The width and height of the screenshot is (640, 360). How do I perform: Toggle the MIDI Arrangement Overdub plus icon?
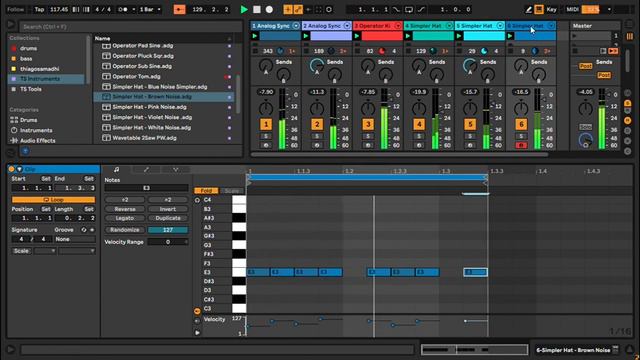coord(288,9)
